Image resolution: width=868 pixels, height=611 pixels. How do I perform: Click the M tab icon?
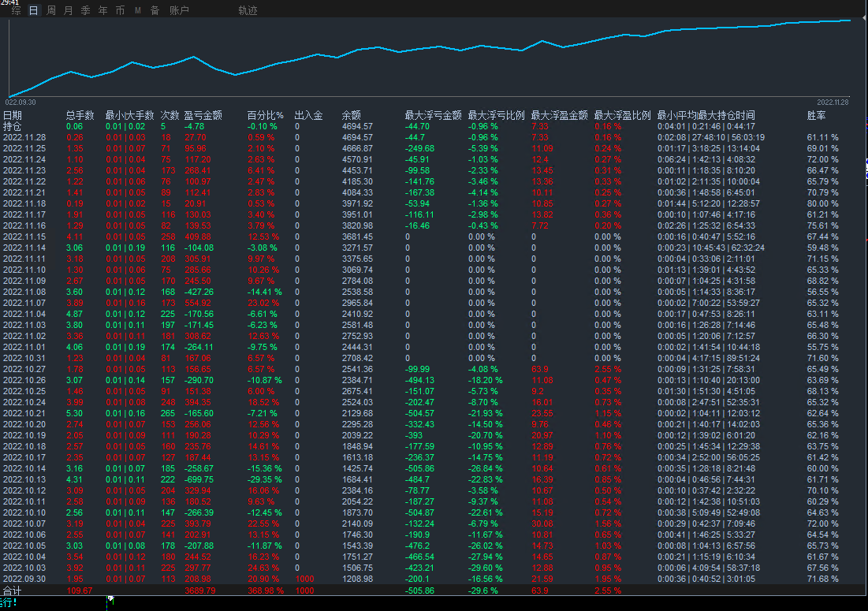138,10
